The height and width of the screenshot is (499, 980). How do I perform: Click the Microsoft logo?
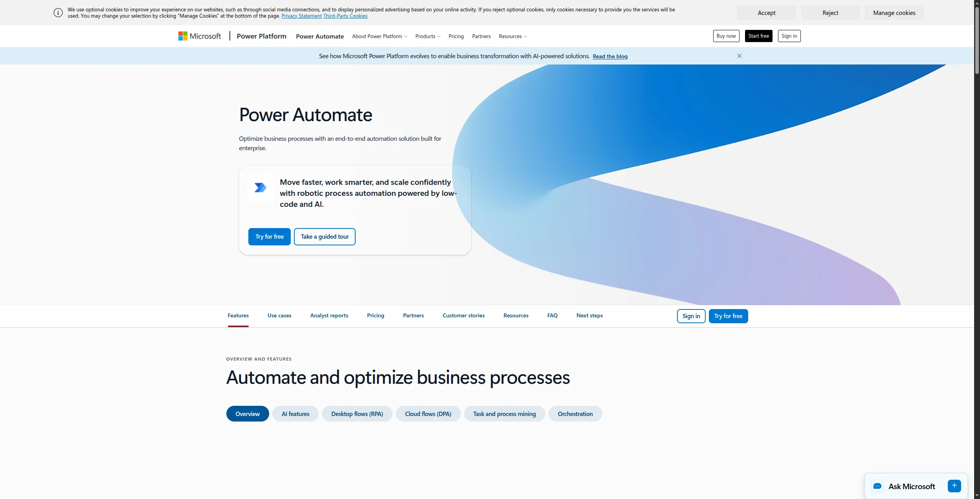coord(200,36)
